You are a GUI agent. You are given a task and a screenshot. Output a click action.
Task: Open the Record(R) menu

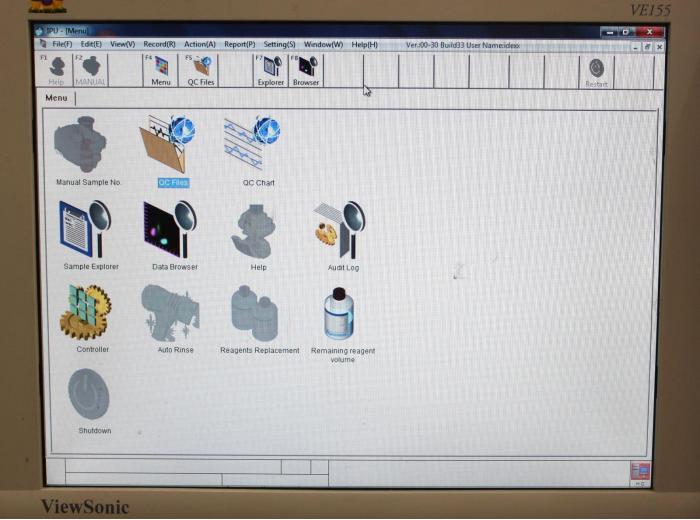pyautogui.click(x=159, y=44)
